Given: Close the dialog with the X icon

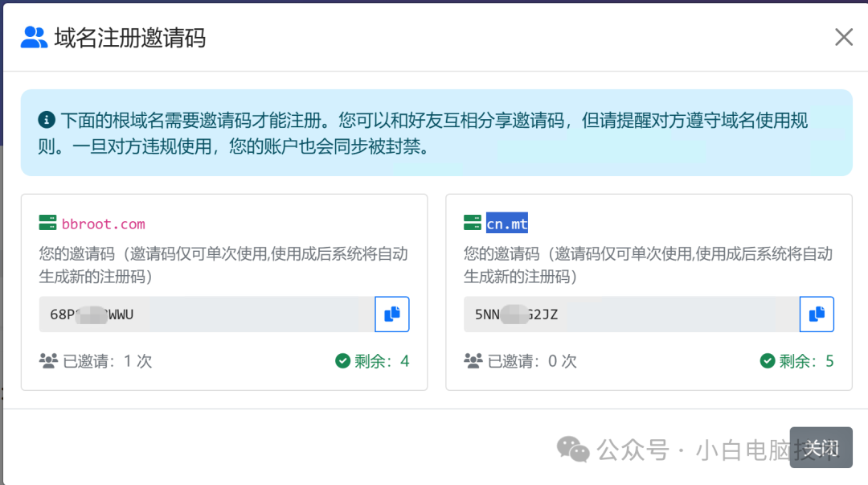Looking at the screenshot, I should pyautogui.click(x=844, y=37).
